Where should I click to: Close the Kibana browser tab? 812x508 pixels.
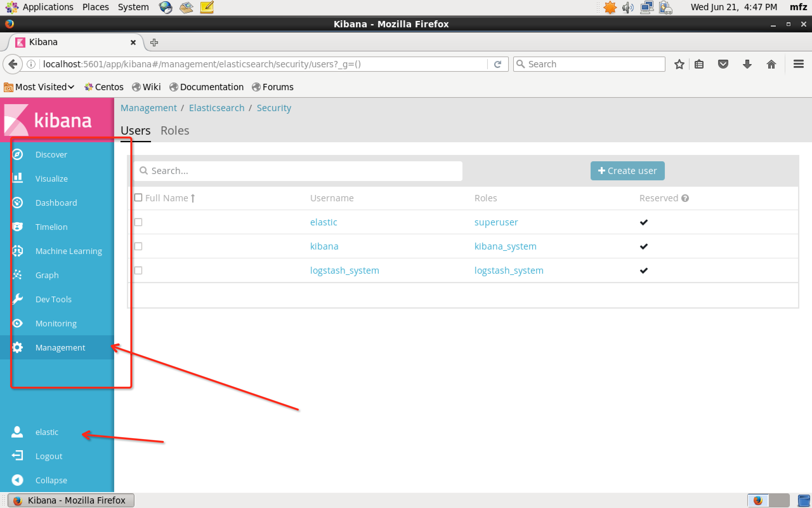(133, 42)
